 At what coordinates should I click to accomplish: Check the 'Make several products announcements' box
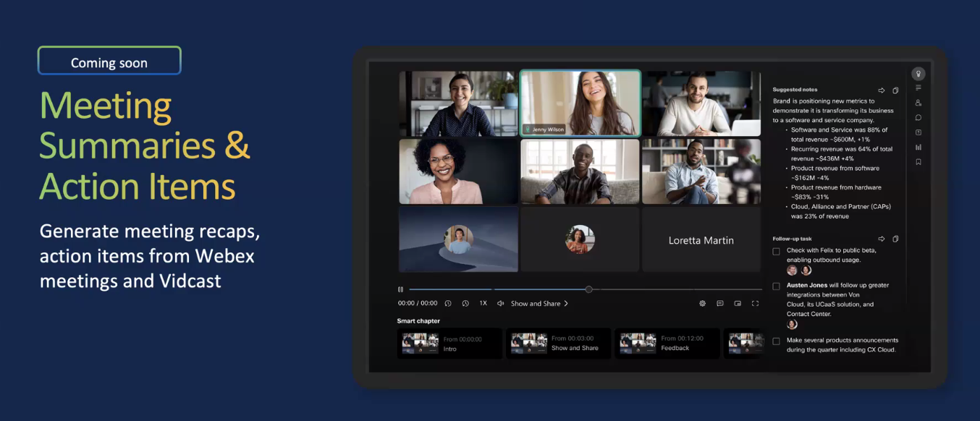tap(776, 341)
